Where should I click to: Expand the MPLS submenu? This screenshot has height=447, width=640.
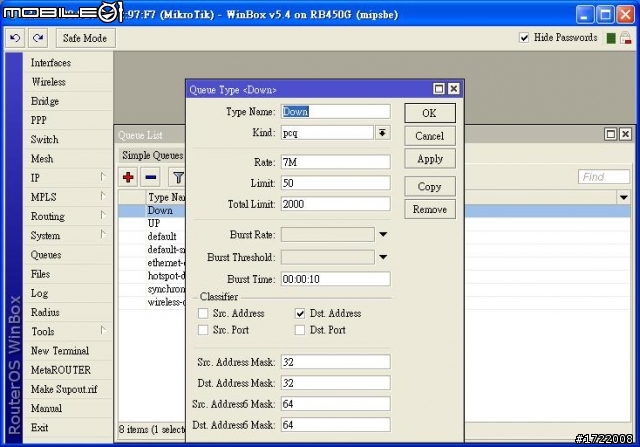[x=103, y=196]
